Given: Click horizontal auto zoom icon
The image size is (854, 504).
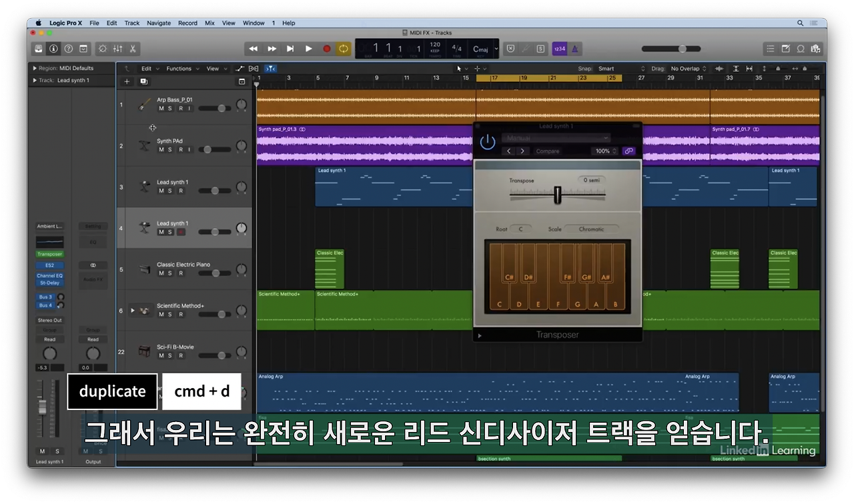Looking at the screenshot, I should [x=749, y=69].
